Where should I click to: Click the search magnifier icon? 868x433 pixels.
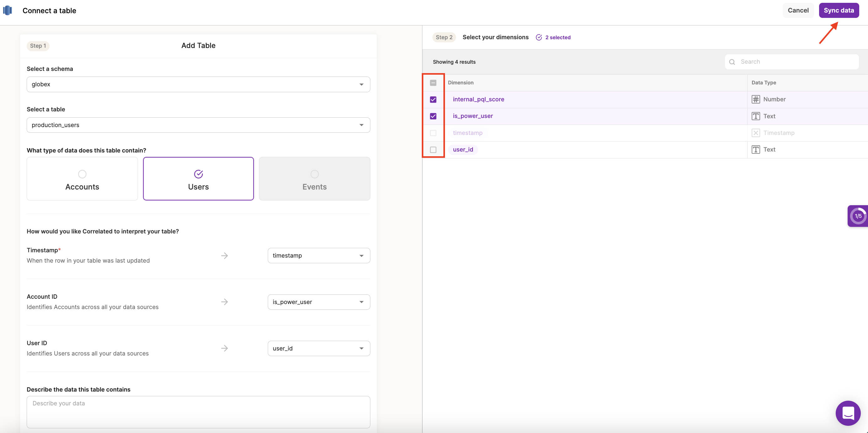point(732,62)
